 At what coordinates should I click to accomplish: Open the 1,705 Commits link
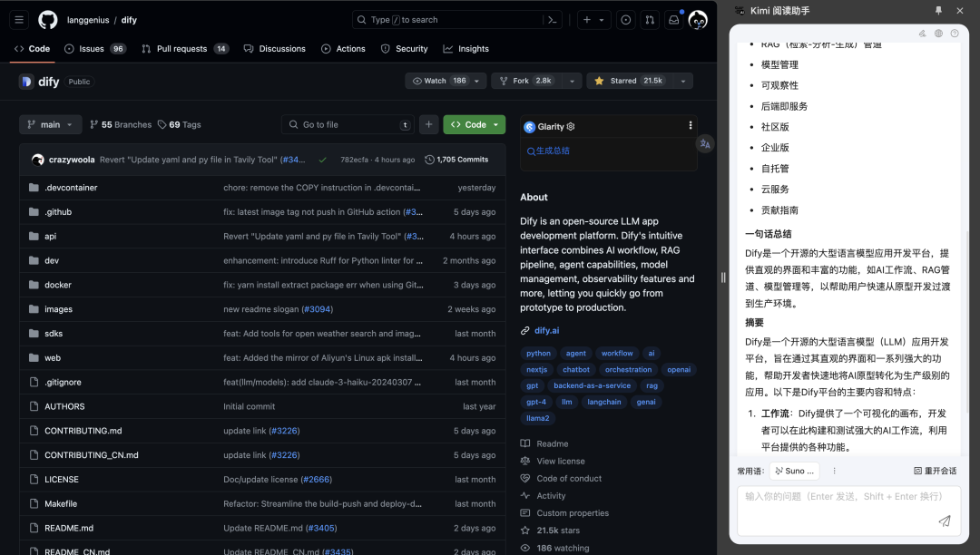pyautogui.click(x=456, y=160)
